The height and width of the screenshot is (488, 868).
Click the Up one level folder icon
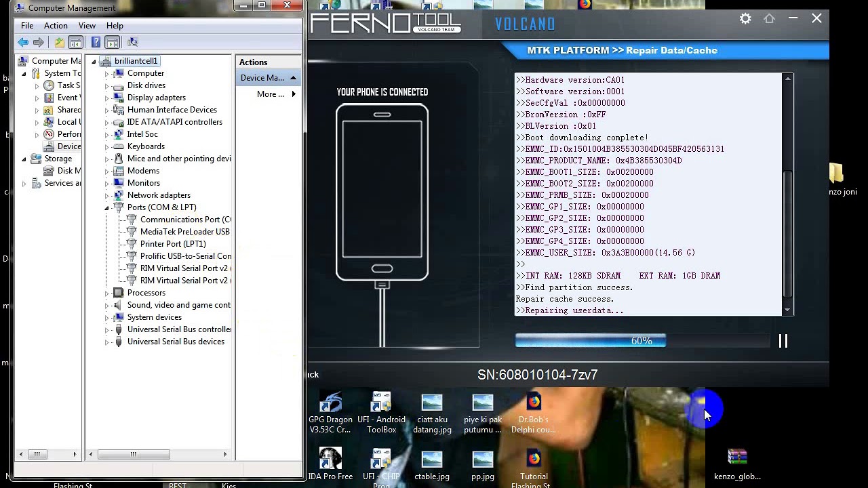(60, 43)
